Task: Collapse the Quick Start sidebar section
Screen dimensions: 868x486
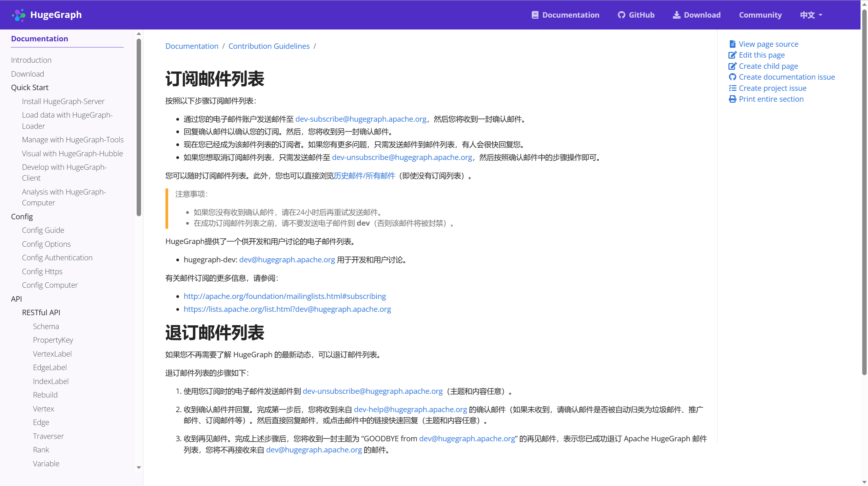Action: (30, 87)
